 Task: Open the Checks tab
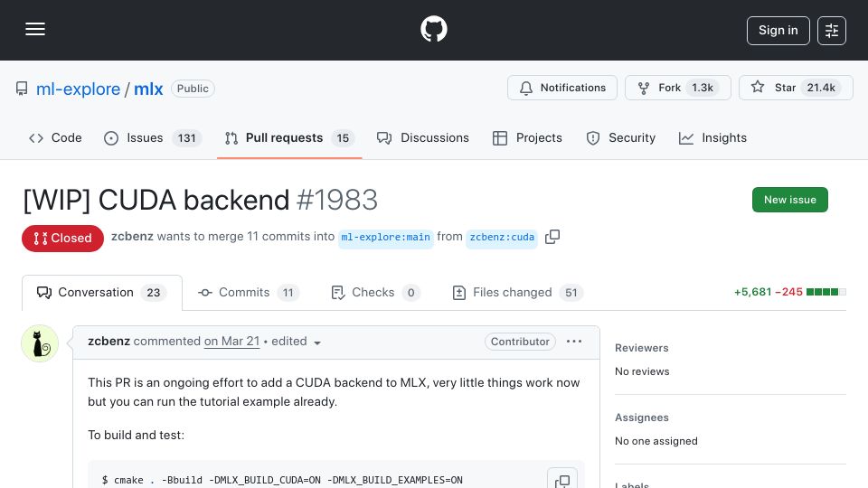pyautogui.click(x=375, y=293)
